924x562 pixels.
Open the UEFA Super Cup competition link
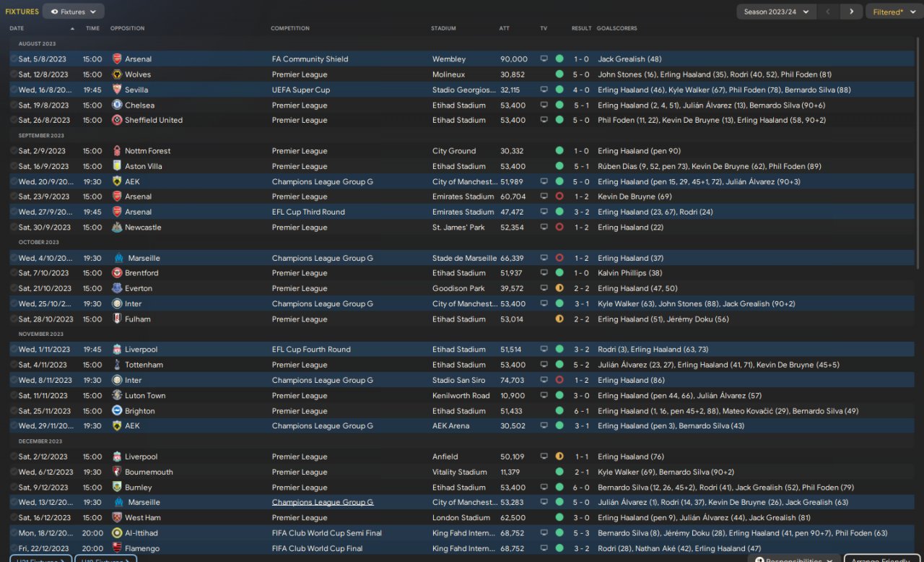301,90
